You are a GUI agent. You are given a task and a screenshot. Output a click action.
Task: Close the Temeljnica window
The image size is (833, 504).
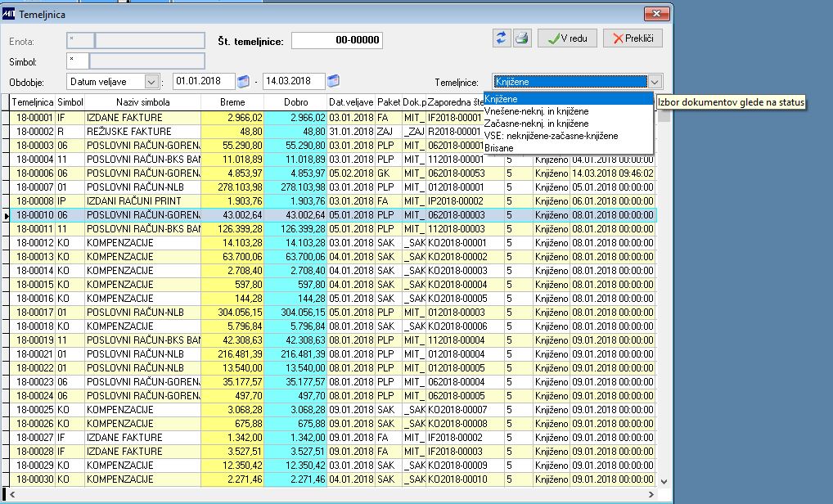656,14
